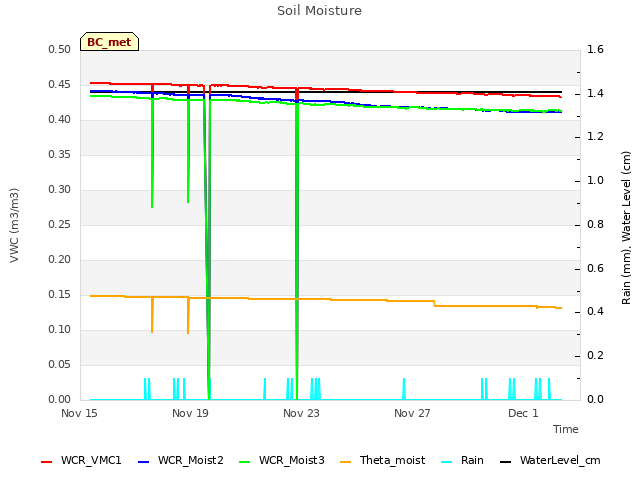Toggle the Theta_moist legend entry
This screenshot has width=640, height=480.
382,460
